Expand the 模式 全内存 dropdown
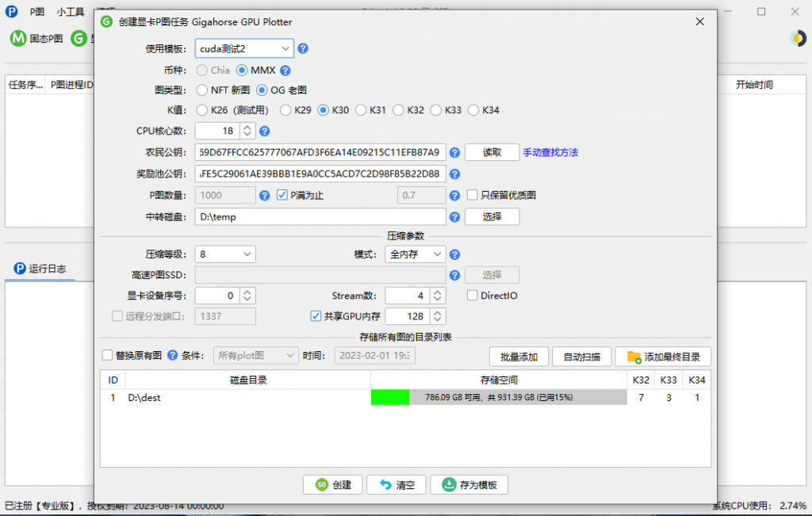Viewport: 812px width, 516px height. (x=415, y=254)
